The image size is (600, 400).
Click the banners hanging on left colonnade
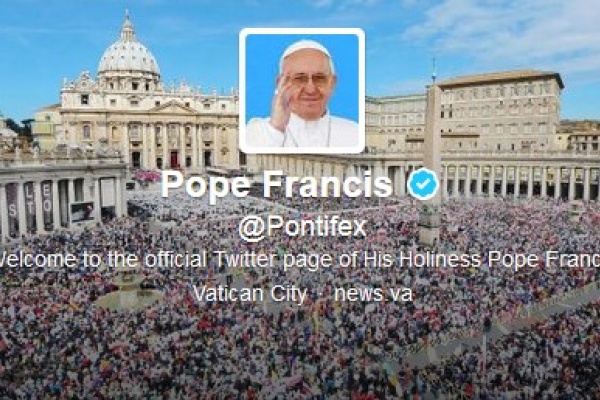coord(29,206)
